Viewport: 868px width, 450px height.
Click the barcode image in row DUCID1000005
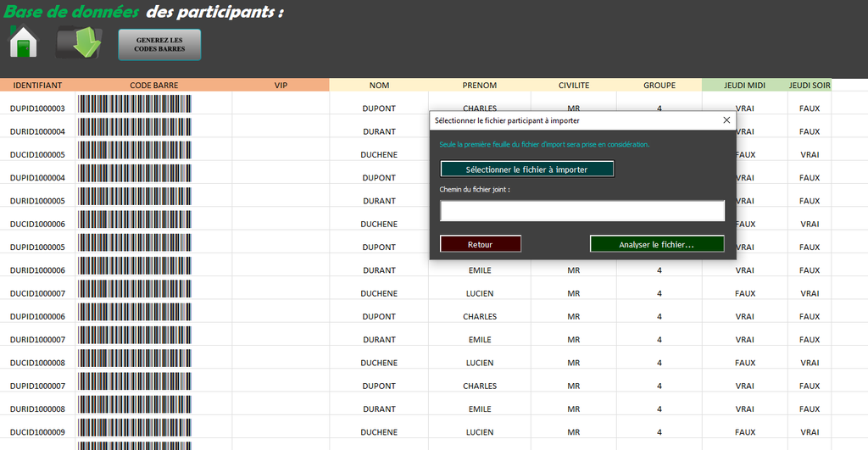(x=135, y=150)
